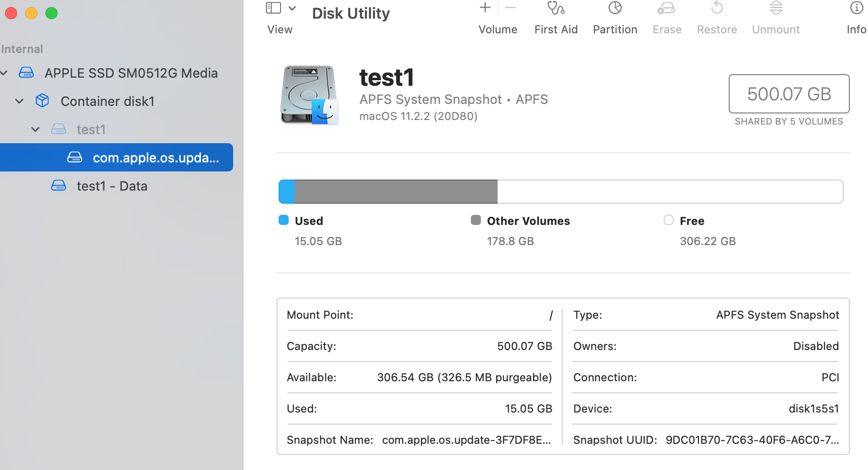Zoom window with the green button

pyautogui.click(x=51, y=13)
